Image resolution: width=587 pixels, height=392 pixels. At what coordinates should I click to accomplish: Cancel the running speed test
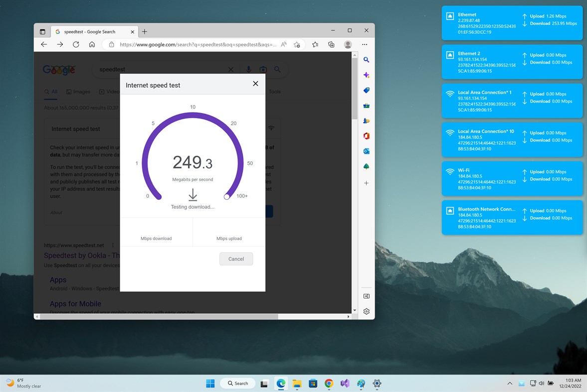(236, 259)
